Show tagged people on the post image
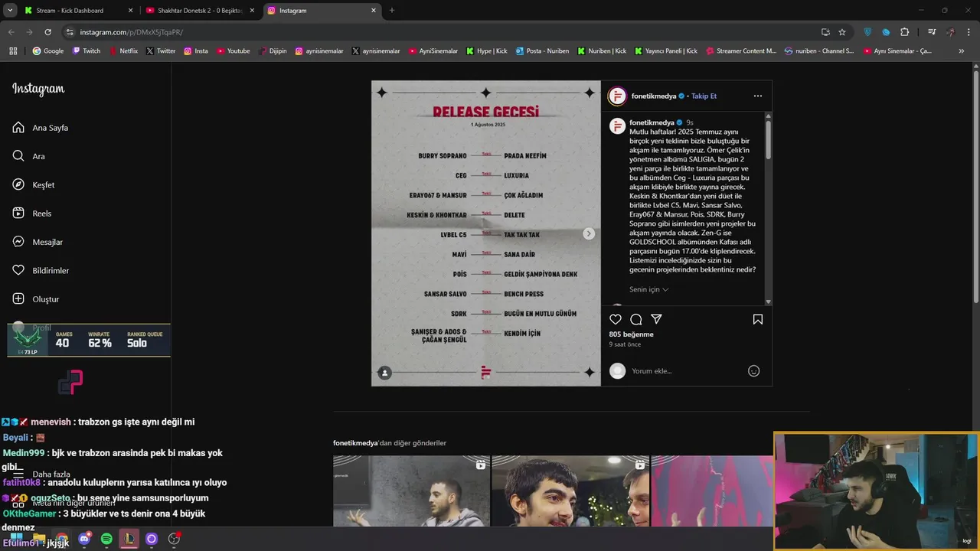 click(385, 373)
